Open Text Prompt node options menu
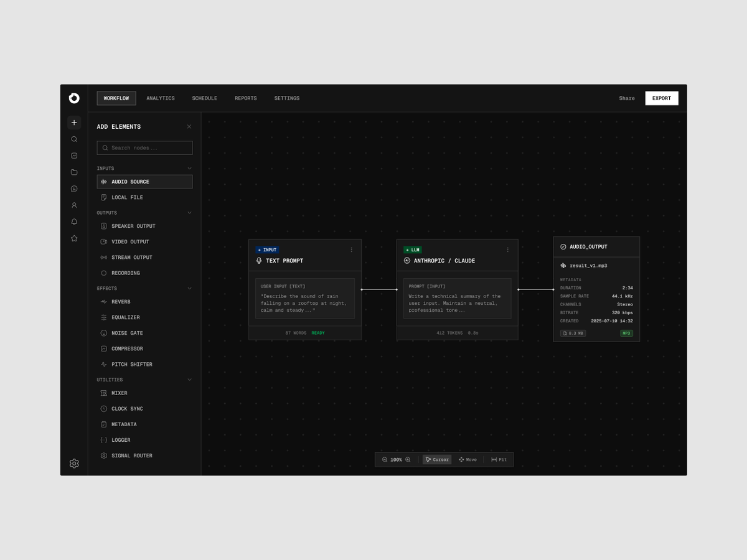Viewport: 747px width, 560px height. point(351,250)
